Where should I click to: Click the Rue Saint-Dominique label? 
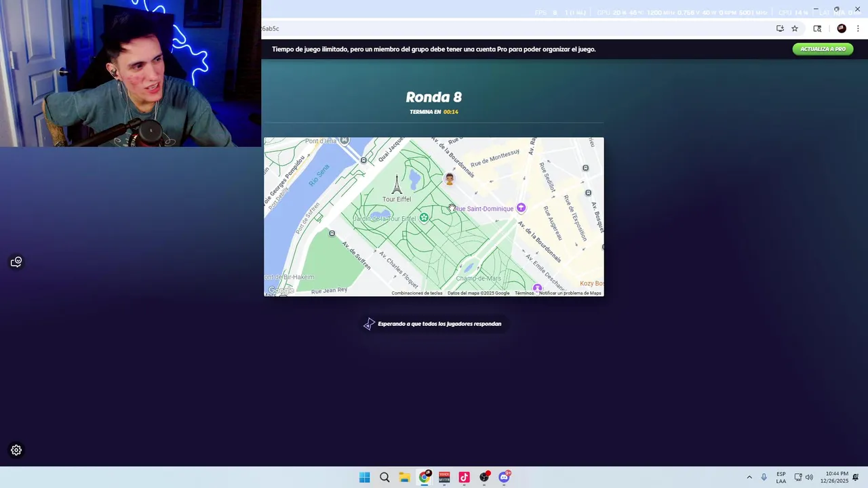(x=484, y=209)
